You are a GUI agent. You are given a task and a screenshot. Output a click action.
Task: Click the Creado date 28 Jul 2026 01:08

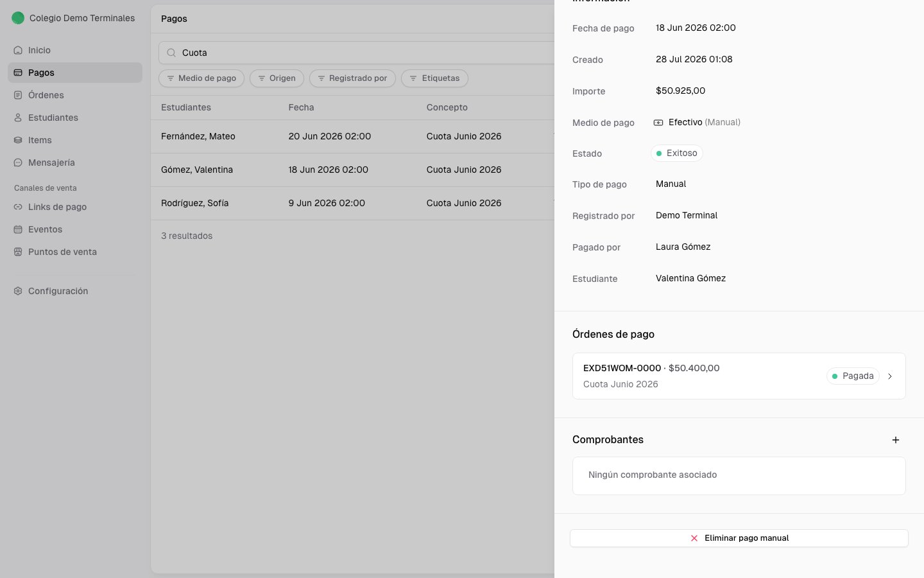pyautogui.click(x=694, y=59)
